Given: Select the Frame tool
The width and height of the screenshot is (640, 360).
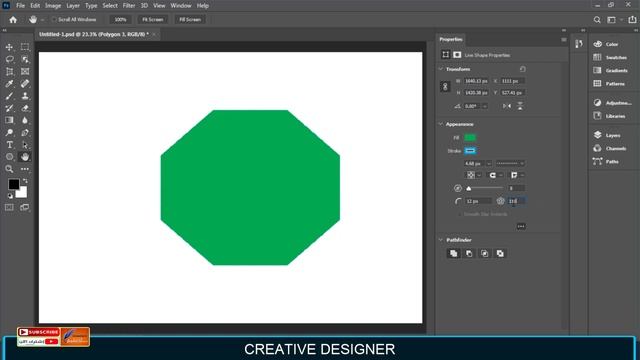Looking at the screenshot, I should (25, 72).
